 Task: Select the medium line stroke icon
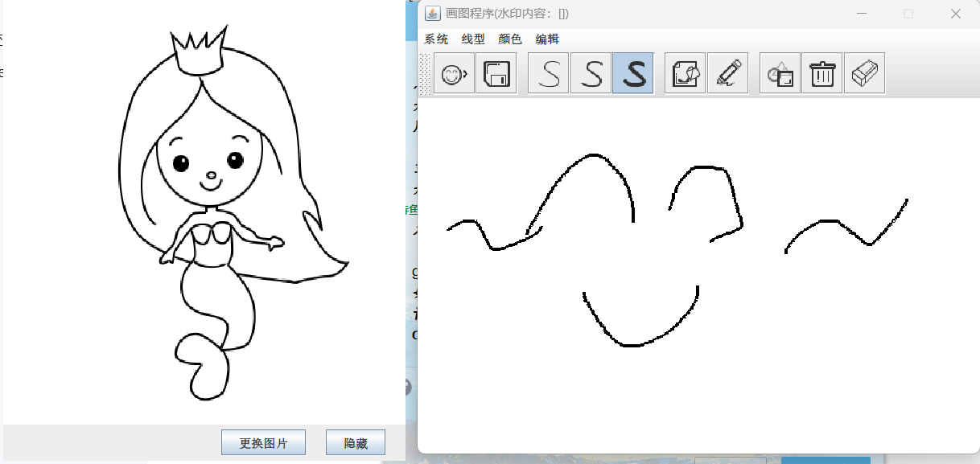coord(591,73)
